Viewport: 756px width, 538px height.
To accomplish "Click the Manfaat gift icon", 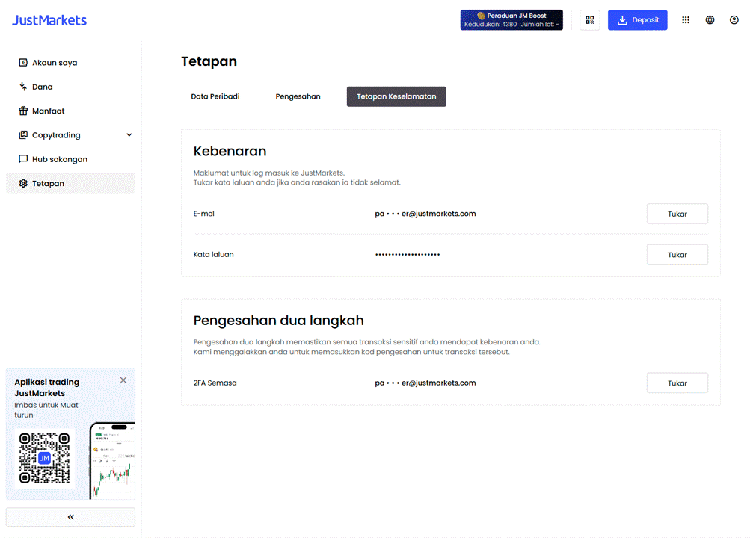I will pos(23,111).
